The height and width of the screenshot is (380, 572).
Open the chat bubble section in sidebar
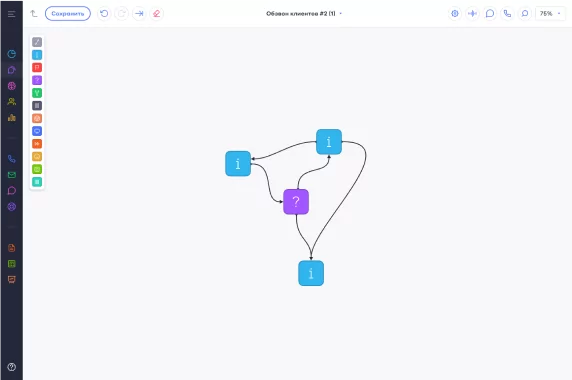pos(12,190)
